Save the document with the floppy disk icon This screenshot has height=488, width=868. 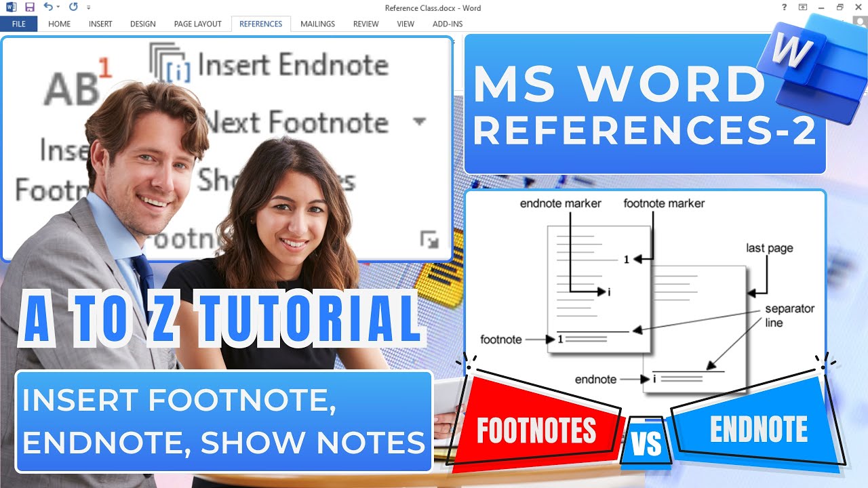click(29, 7)
